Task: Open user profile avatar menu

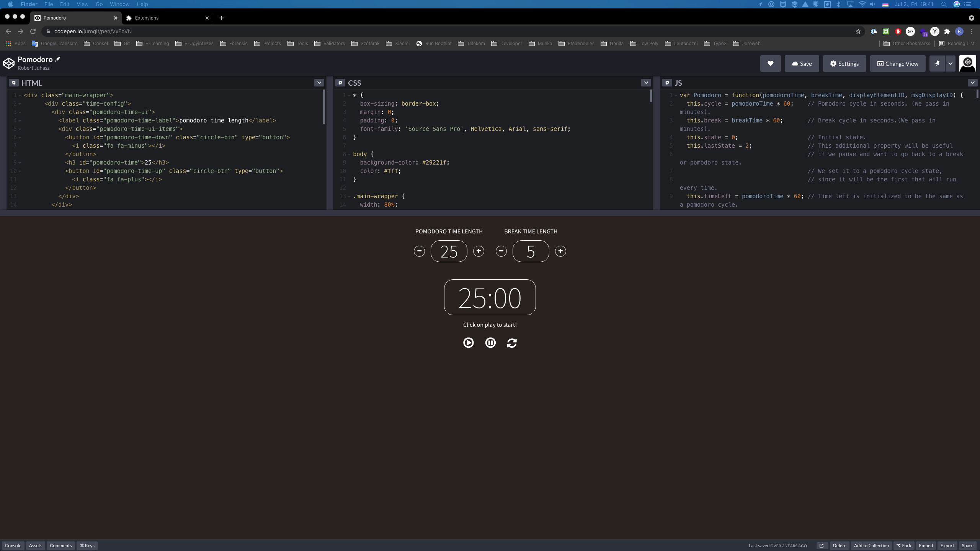Action: click(967, 64)
